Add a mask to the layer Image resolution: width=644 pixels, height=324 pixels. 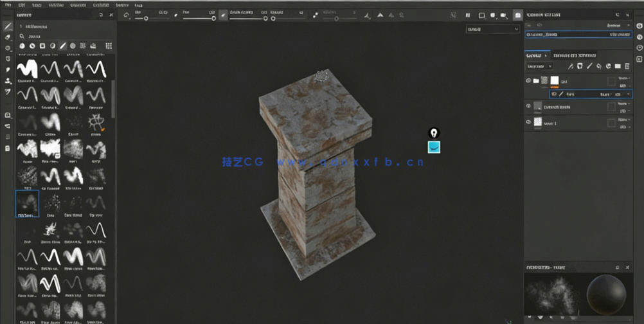580,66
